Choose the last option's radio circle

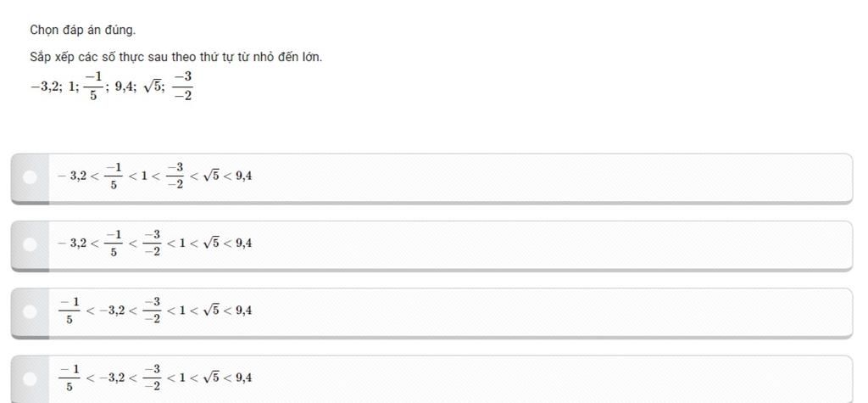[30, 379]
